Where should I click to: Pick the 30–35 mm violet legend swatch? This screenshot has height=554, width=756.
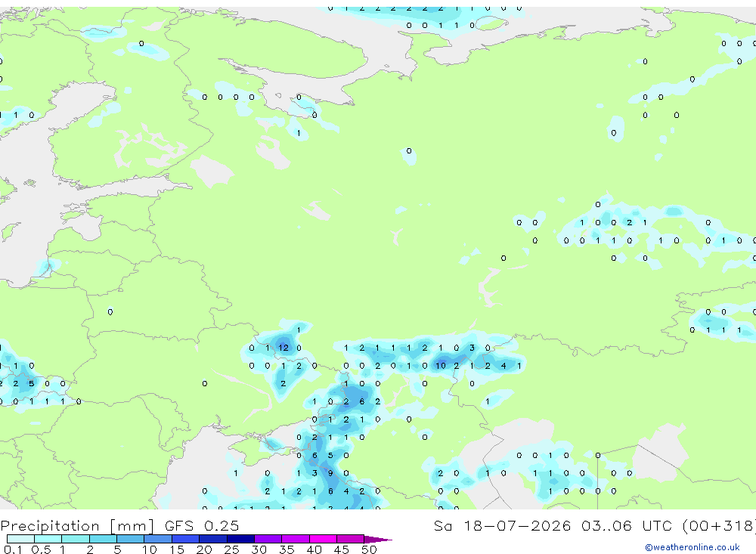coord(268,539)
